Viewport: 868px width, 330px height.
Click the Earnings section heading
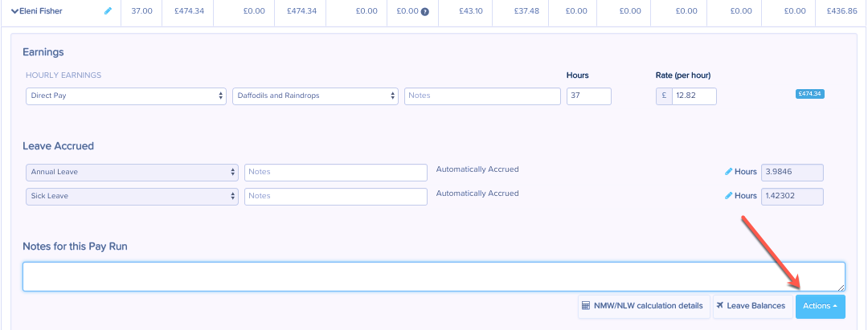pyautogui.click(x=43, y=52)
